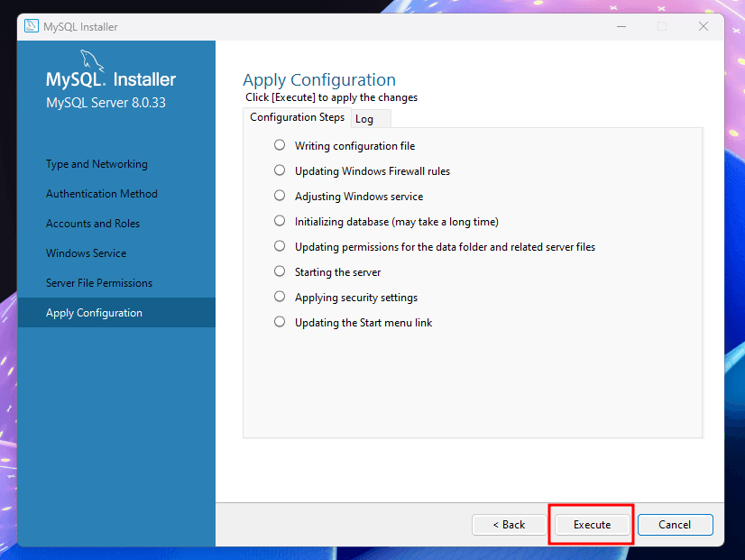Click 'Updating Windows Firewall rules' text
The height and width of the screenshot is (560, 745).
[x=372, y=171]
